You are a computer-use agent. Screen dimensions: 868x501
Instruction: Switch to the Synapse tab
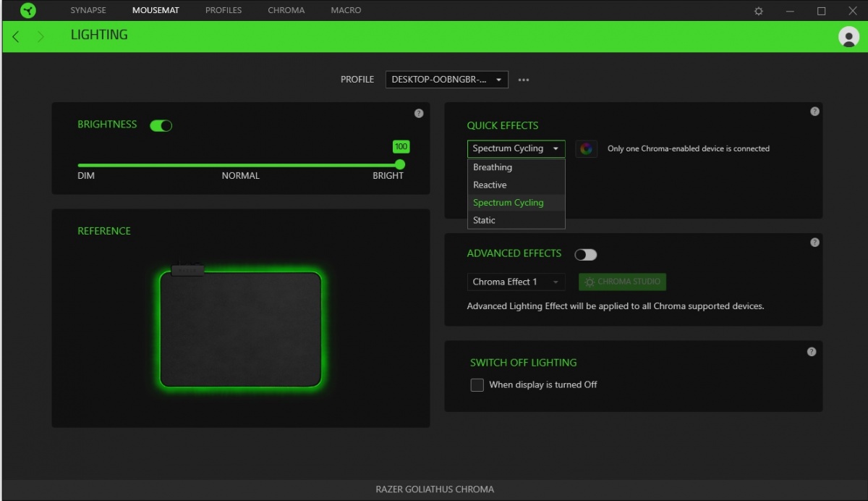click(88, 11)
